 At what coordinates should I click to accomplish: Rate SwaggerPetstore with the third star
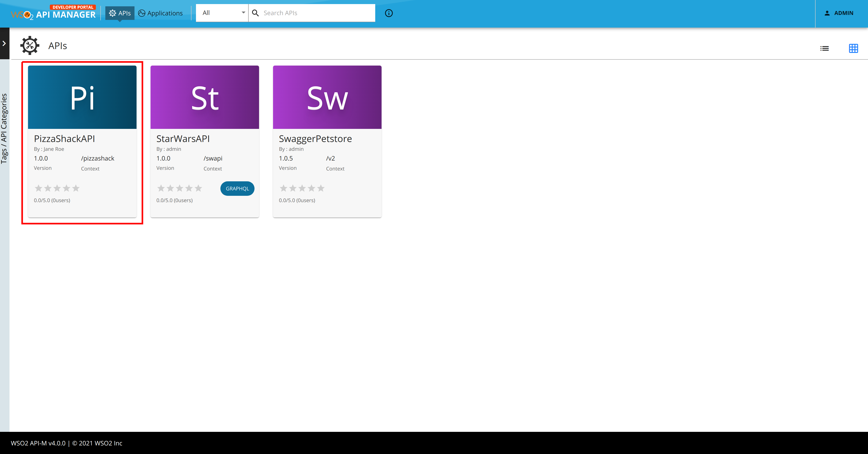pos(302,188)
